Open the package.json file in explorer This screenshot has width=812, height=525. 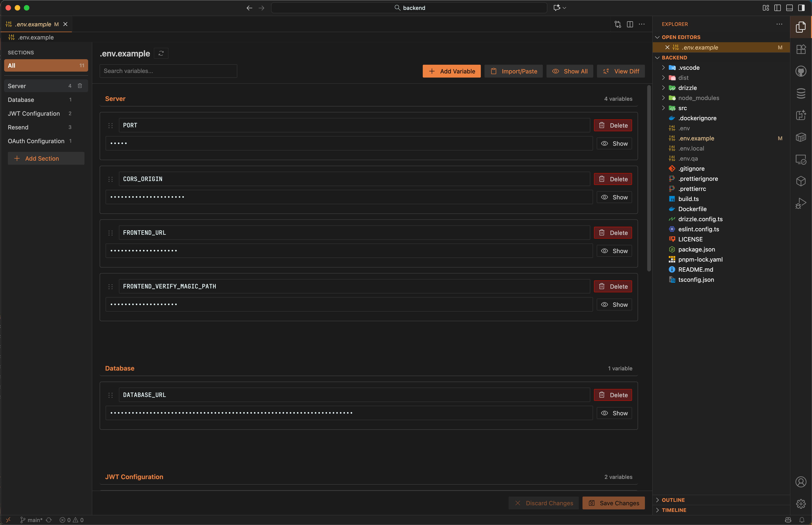tap(696, 249)
